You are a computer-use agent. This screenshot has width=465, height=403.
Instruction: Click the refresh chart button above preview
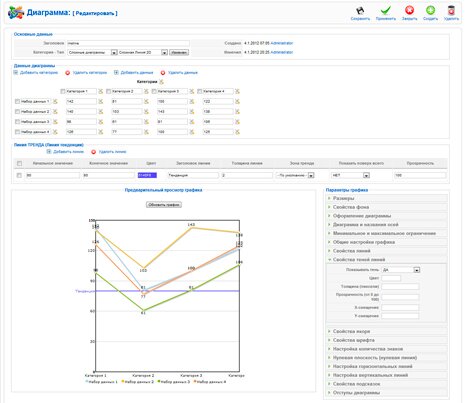coord(164,205)
